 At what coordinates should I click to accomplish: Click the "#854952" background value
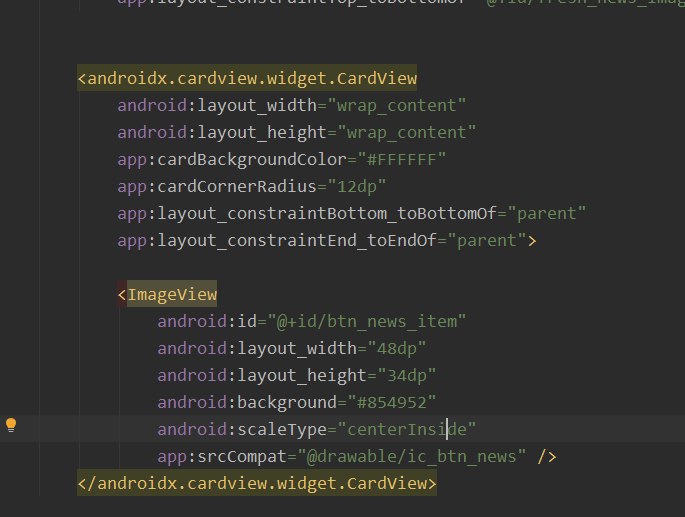[x=392, y=402]
